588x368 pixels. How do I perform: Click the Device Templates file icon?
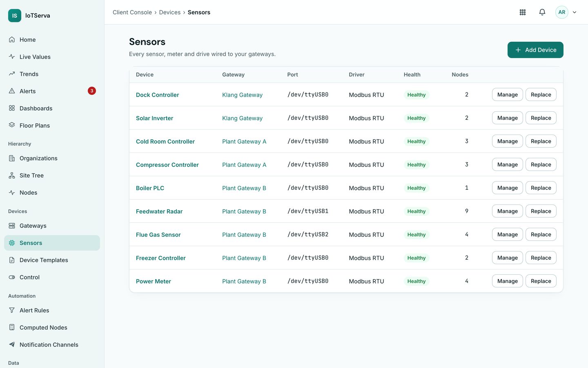pyautogui.click(x=12, y=260)
